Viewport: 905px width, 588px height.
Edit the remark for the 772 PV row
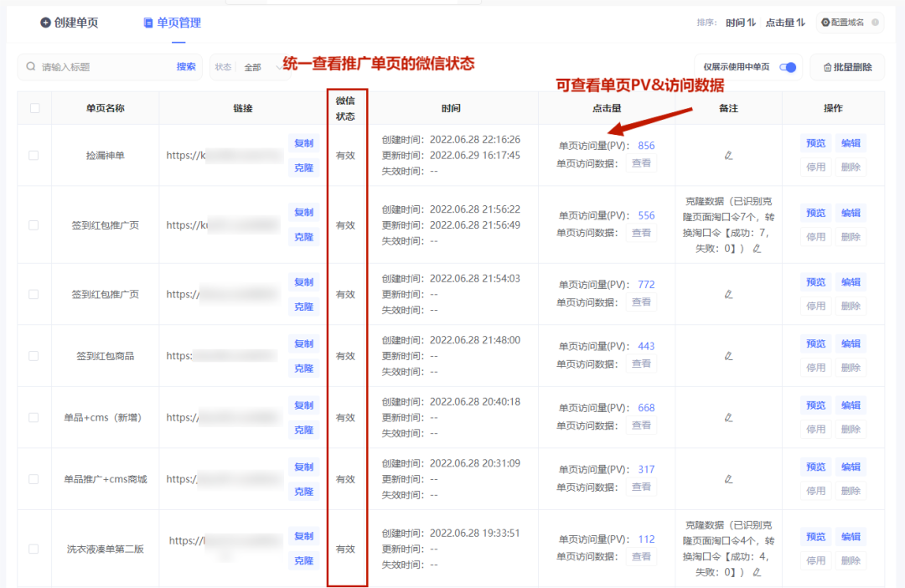pyautogui.click(x=728, y=294)
